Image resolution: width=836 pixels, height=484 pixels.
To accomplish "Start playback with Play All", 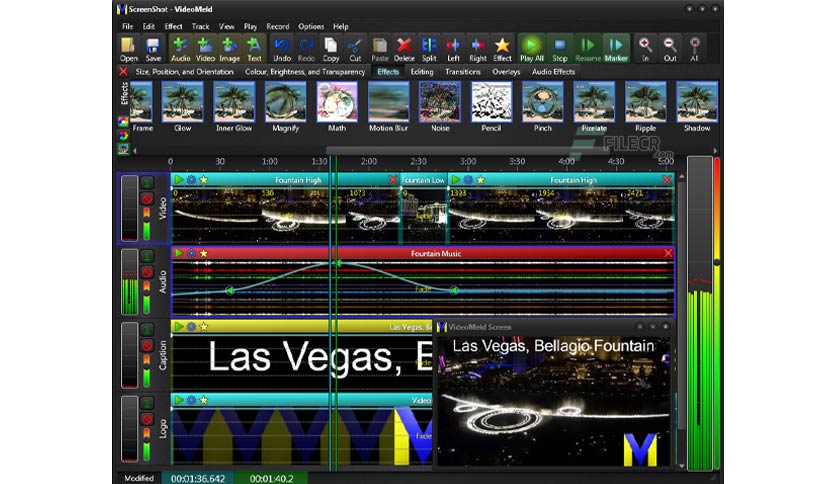I will click(532, 49).
